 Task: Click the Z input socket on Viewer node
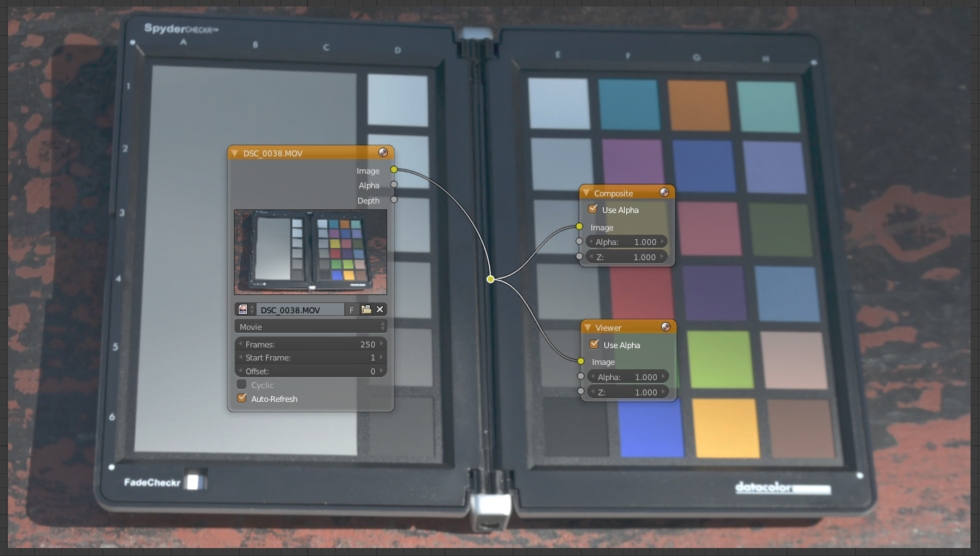(x=580, y=391)
